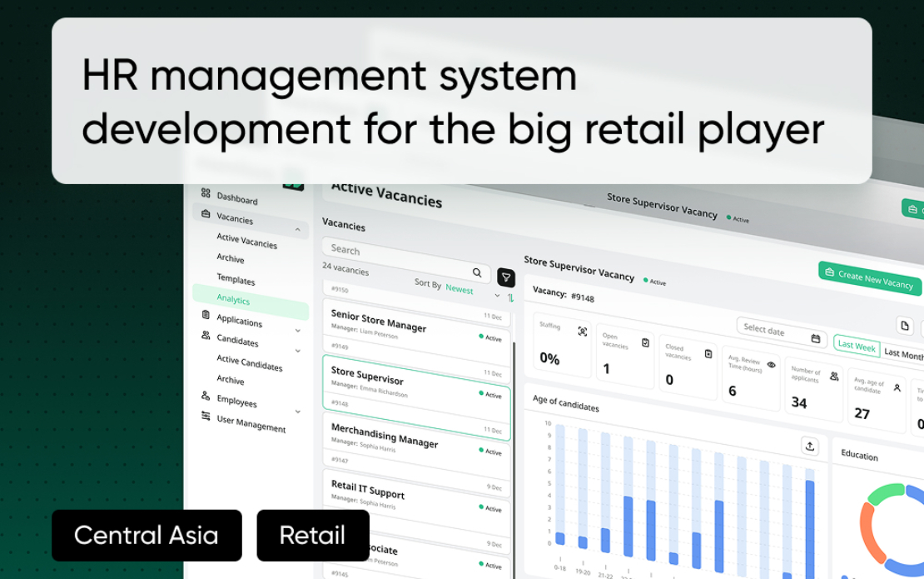This screenshot has height=579, width=924.
Task: Open Dashboard from the sidebar
Action: [x=237, y=198]
